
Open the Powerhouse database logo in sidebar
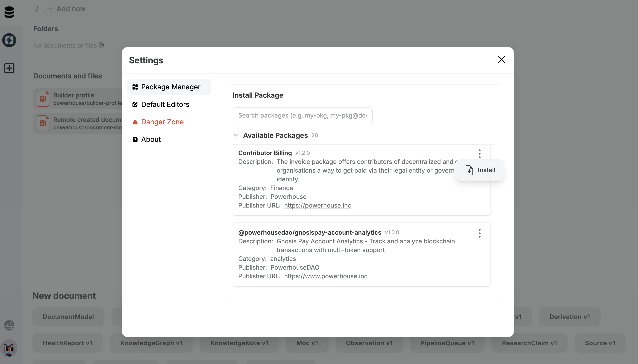pos(9,12)
